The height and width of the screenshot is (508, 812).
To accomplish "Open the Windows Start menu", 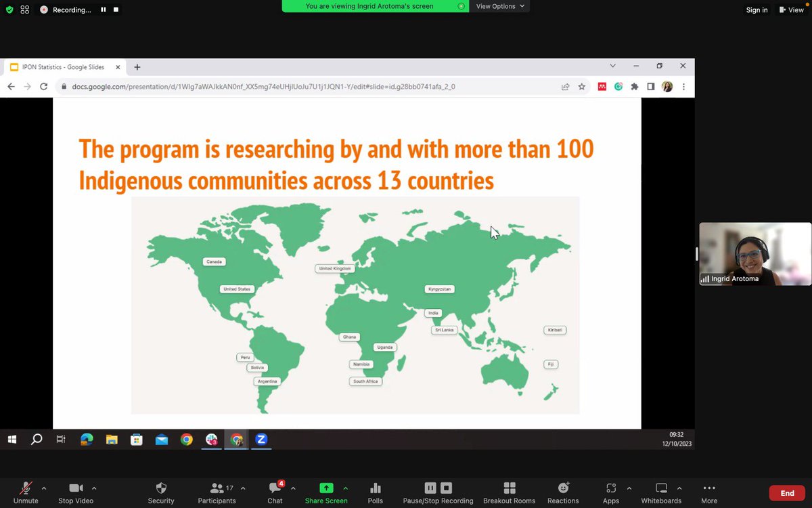I will point(12,440).
